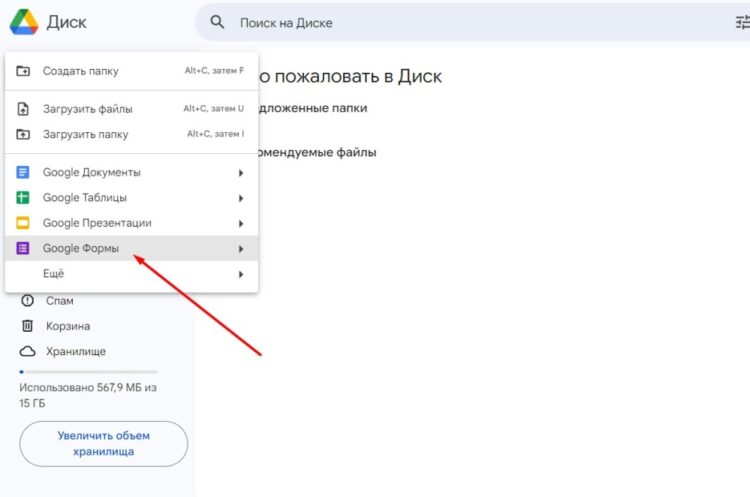Click the 'дложенные папки' section heading
This screenshot has width=750, height=497.
tap(313, 108)
